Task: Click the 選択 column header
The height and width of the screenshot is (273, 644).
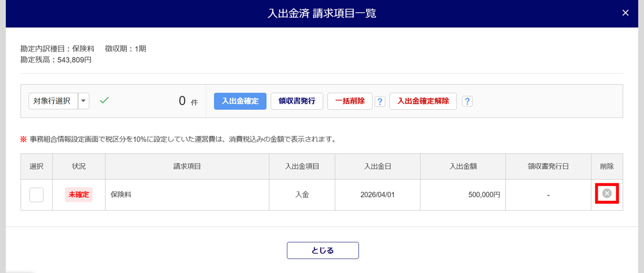Action: coord(37,166)
